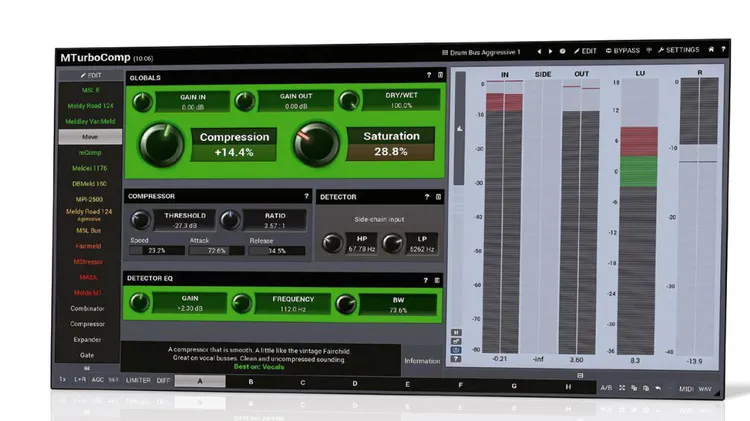
Task: Click the SETTINGS wrench in top bar
Action: 680,50
